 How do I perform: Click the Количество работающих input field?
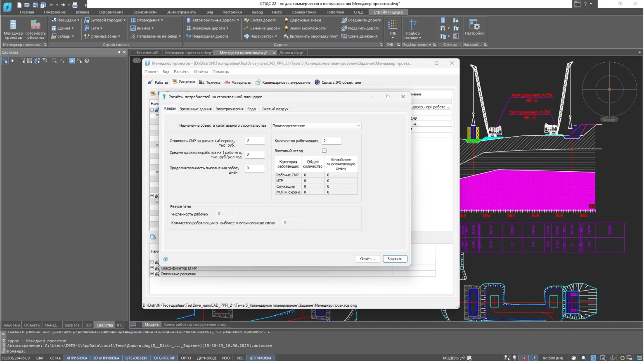click(331, 141)
